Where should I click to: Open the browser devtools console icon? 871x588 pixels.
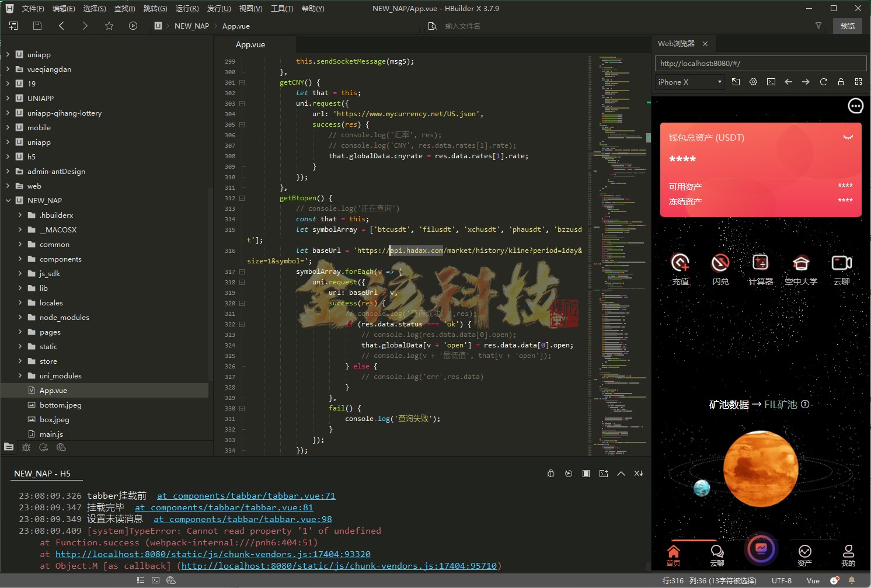(x=771, y=82)
